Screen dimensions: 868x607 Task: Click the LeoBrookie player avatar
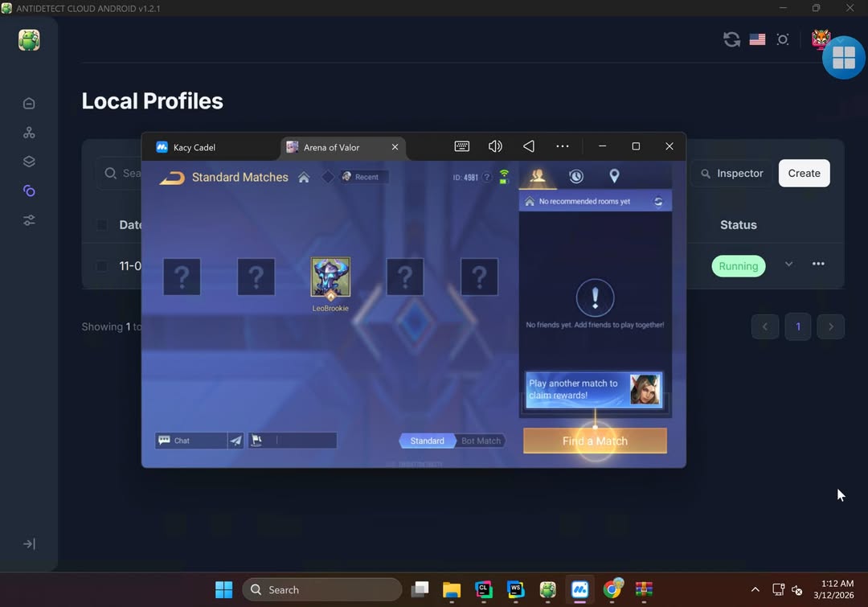click(330, 277)
